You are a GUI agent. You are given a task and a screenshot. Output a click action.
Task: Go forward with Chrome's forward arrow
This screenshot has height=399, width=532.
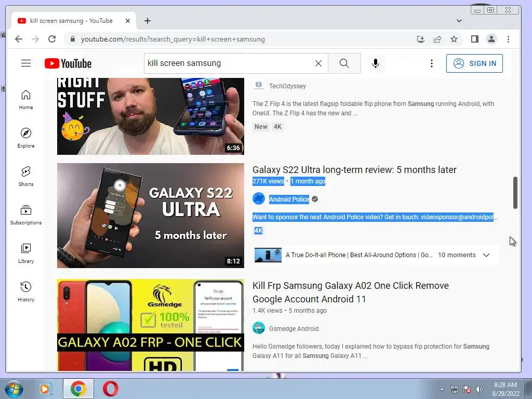[35, 39]
